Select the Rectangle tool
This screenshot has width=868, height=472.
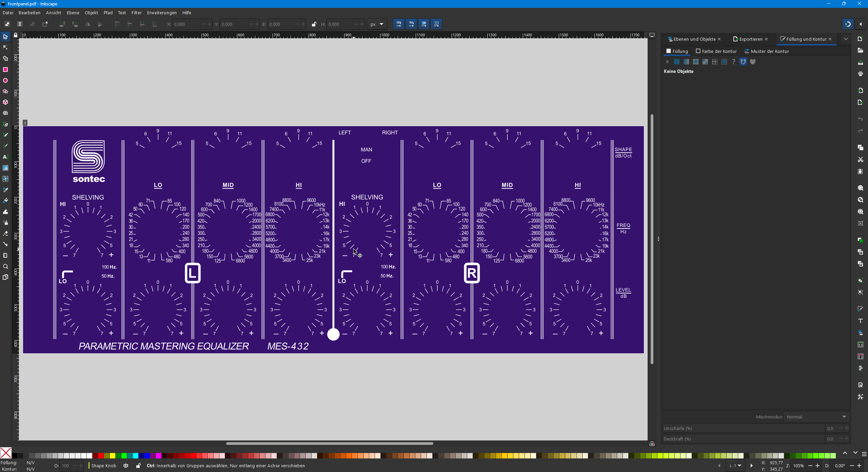pos(5,70)
